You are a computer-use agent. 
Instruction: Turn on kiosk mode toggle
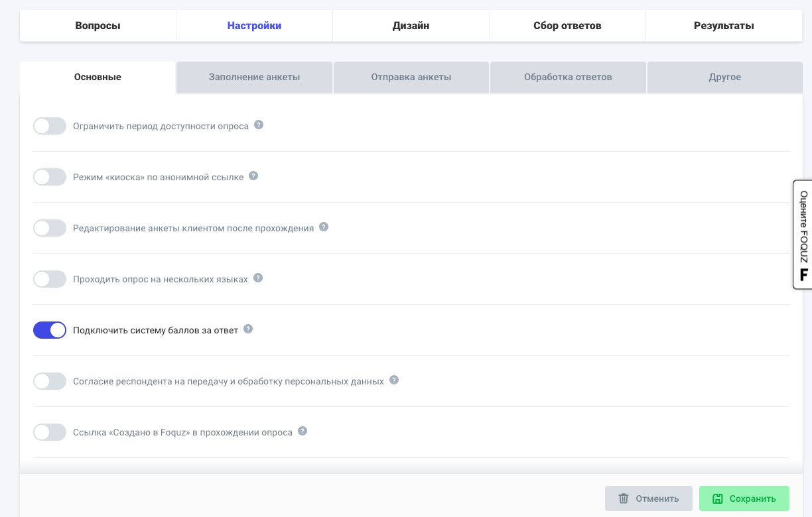point(50,177)
